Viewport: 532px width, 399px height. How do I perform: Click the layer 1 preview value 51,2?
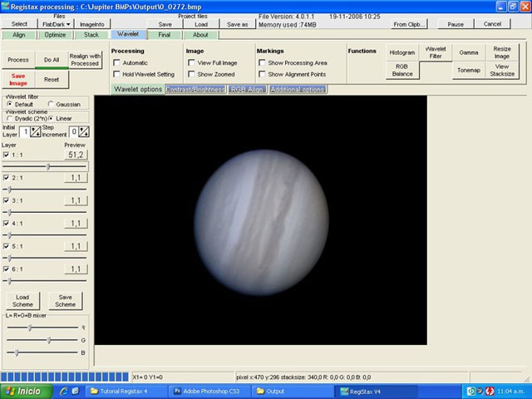(75, 155)
